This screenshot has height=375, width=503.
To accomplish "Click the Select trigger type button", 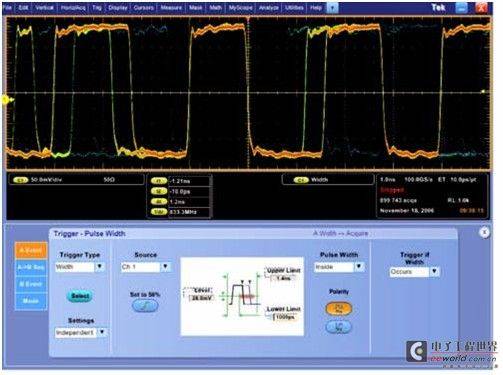I will 80,296.
